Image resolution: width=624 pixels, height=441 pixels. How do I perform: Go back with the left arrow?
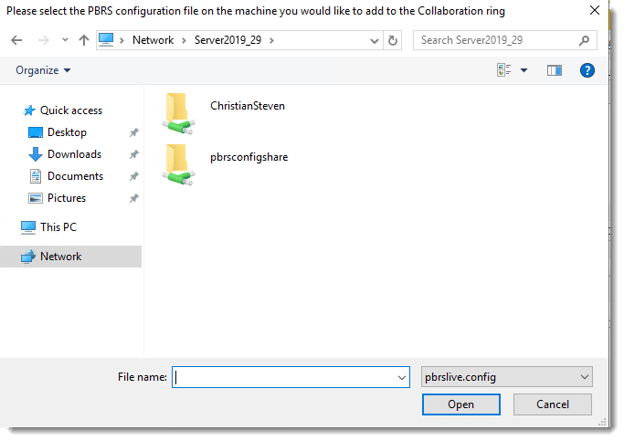point(17,40)
